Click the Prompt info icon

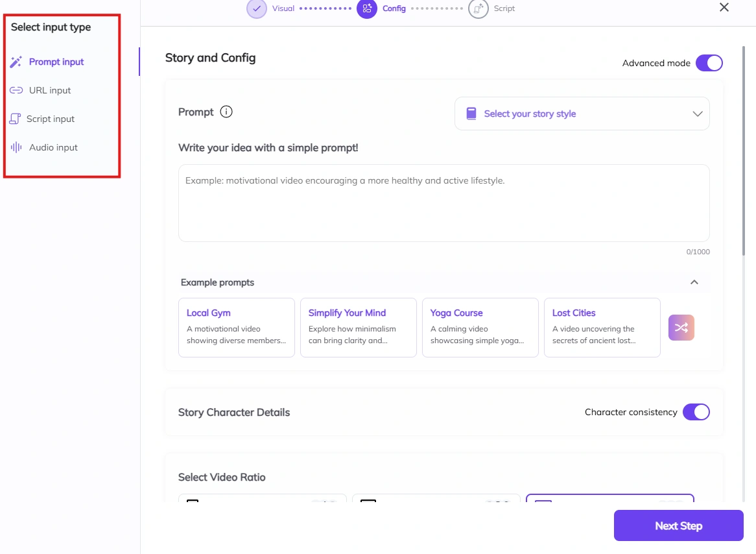pos(226,112)
